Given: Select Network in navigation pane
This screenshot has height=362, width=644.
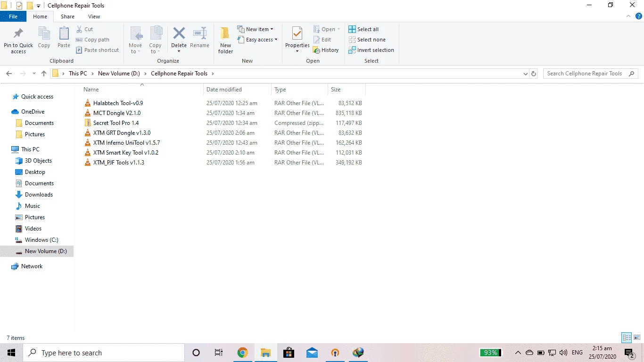Looking at the screenshot, I should pos(32,266).
